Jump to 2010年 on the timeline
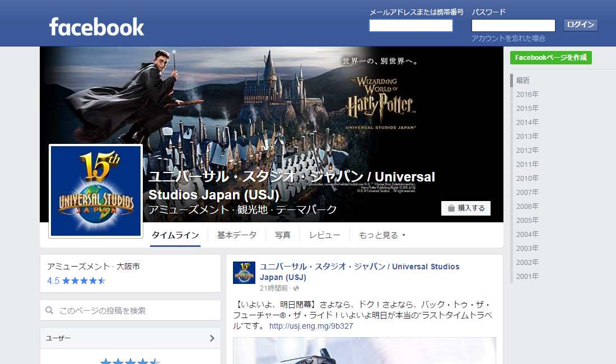 [527, 178]
